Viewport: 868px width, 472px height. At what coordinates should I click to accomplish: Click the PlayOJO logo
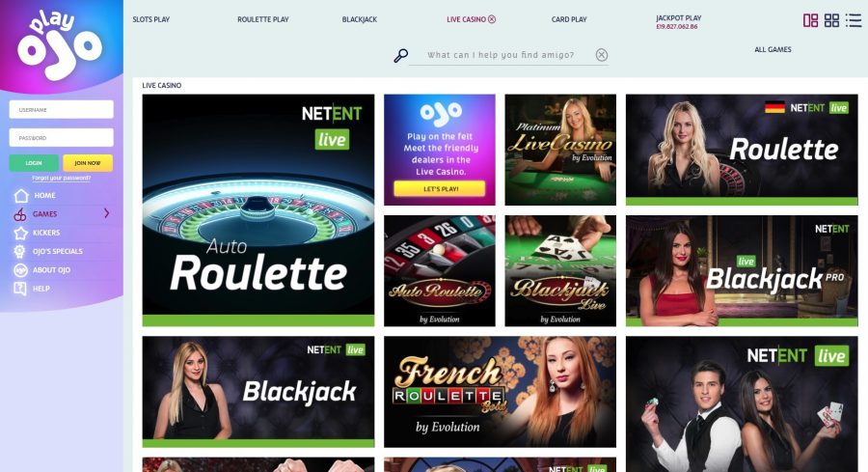point(59,43)
